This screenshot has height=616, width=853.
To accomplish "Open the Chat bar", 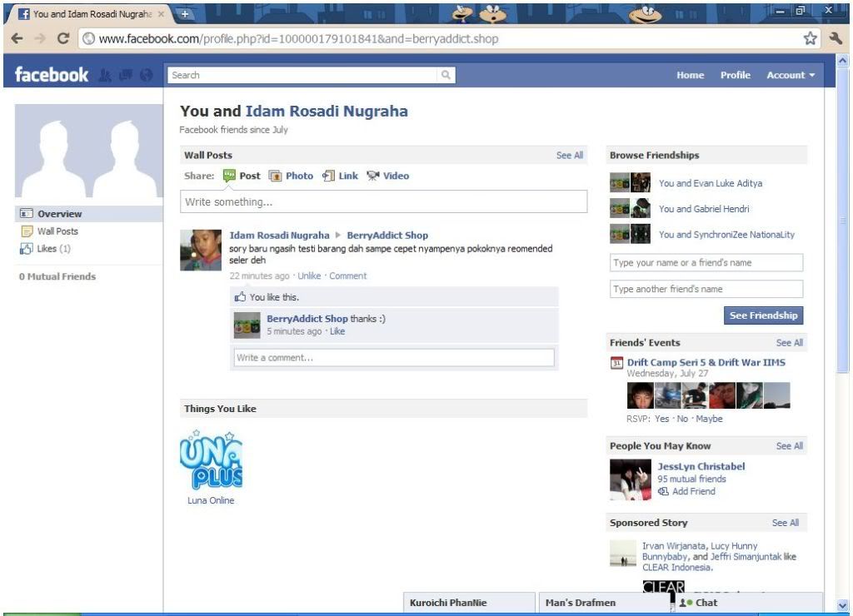I will click(747, 603).
